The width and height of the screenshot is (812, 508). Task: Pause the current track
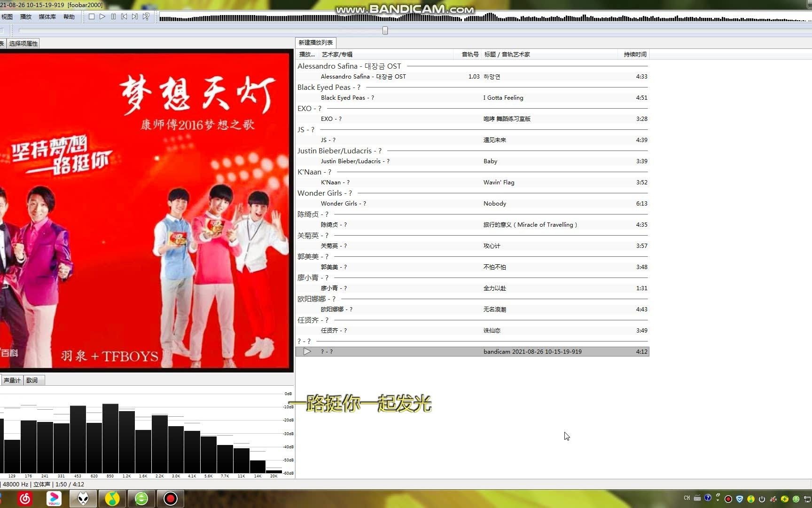pyautogui.click(x=113, y=16)
